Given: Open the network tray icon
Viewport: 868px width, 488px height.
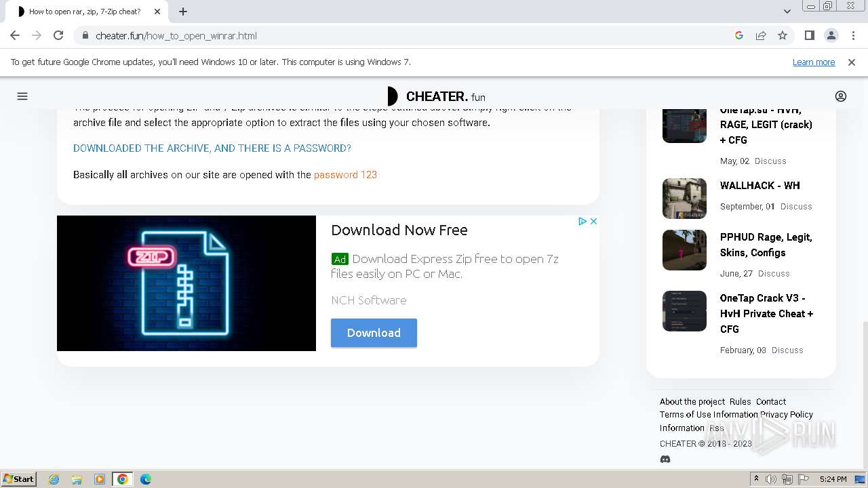Looking at the screenshot, I should [x=787, y=479].
